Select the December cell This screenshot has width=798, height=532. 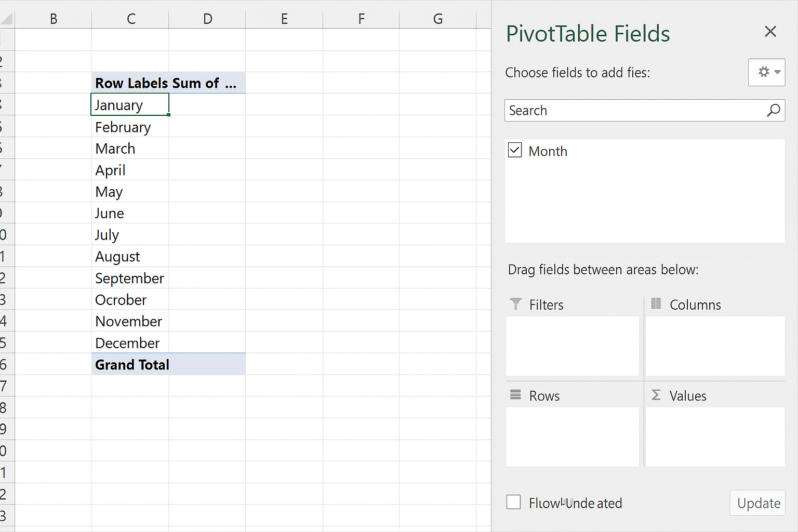(x=130, y=342)
